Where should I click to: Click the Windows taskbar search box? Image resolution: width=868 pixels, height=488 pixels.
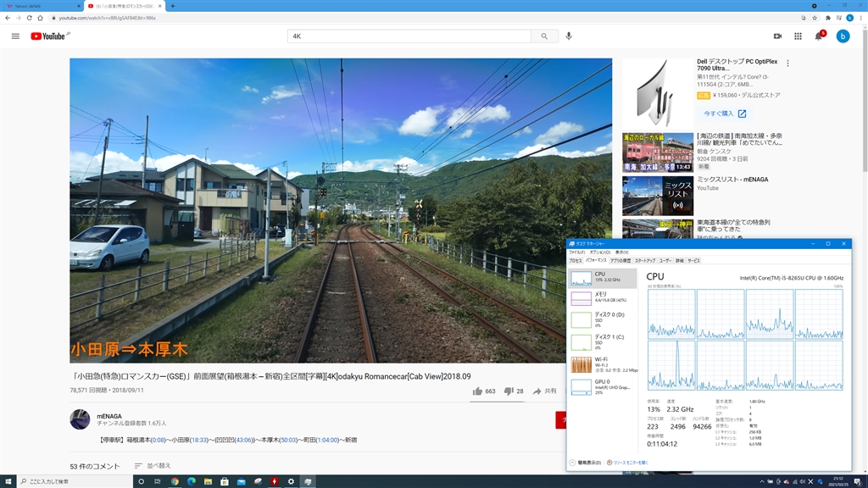(75, 481)
